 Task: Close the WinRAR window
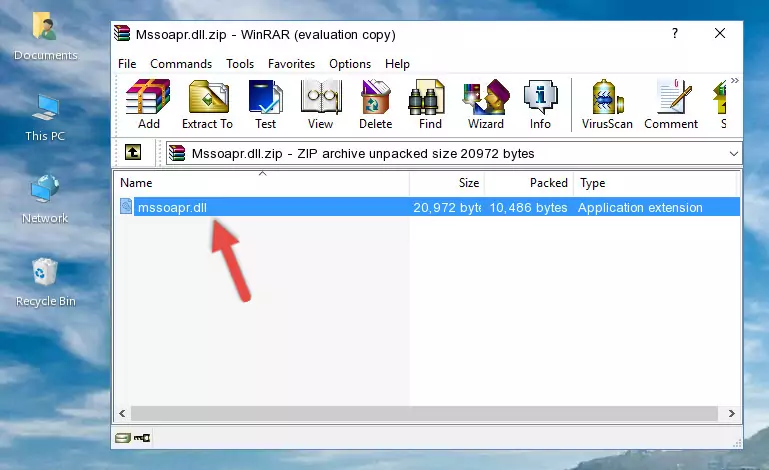[x=720, y=33]
